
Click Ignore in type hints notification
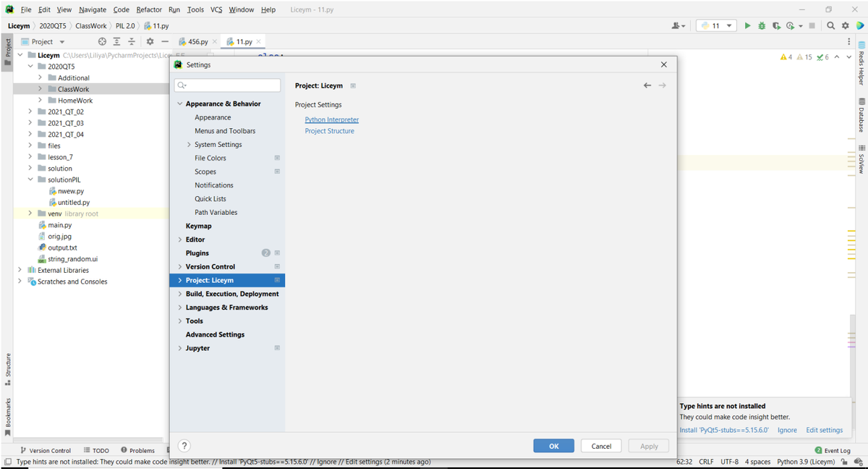tap(787, 430)
